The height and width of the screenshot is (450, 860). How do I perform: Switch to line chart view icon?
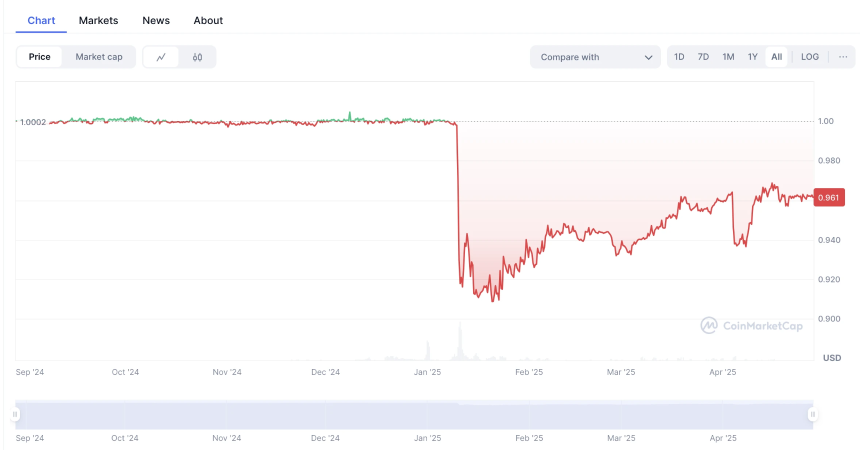(x=161, y=57)
